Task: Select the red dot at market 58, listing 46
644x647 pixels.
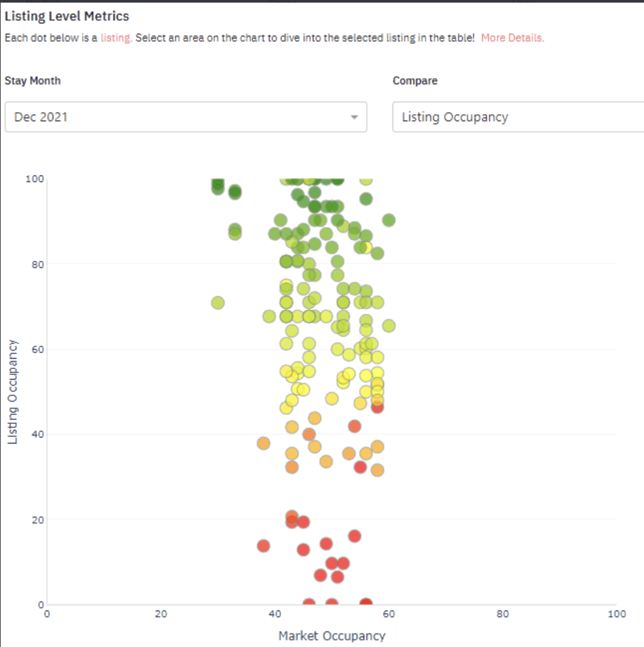Action: pyautogui.click(x=377, y=407)
